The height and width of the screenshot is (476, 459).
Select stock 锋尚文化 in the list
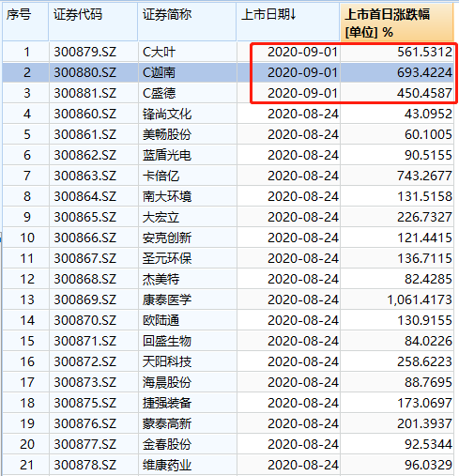(x=167, y=114)
